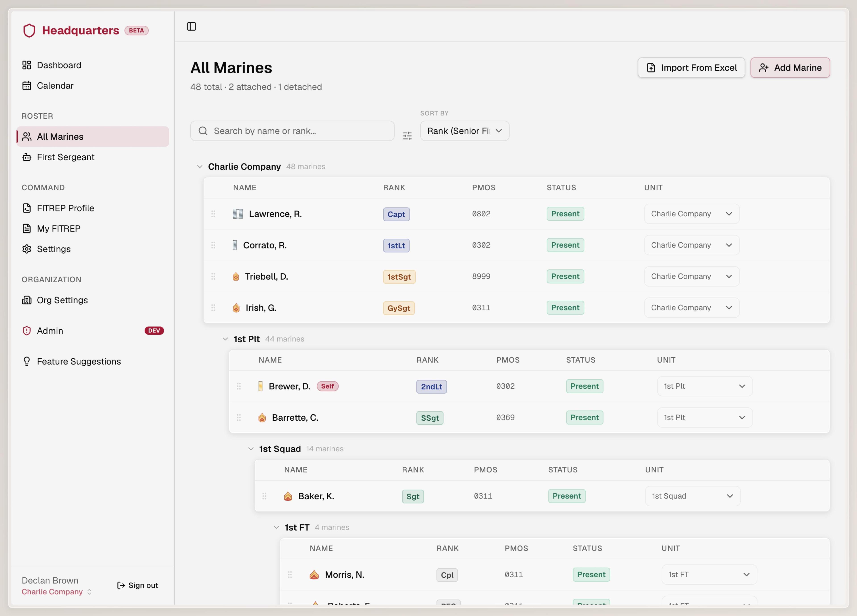
Task: Open First Sergeant page
Action: point(93,157)
